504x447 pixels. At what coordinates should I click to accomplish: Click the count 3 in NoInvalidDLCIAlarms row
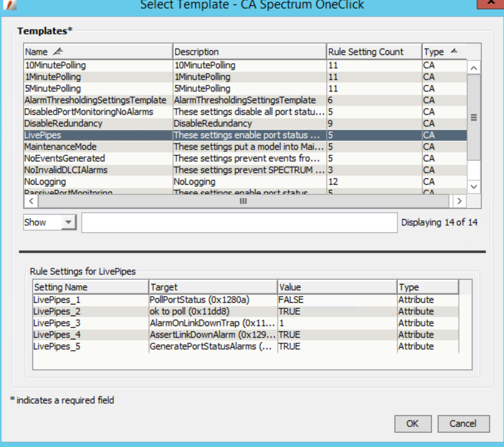click(x=330, y=170)
